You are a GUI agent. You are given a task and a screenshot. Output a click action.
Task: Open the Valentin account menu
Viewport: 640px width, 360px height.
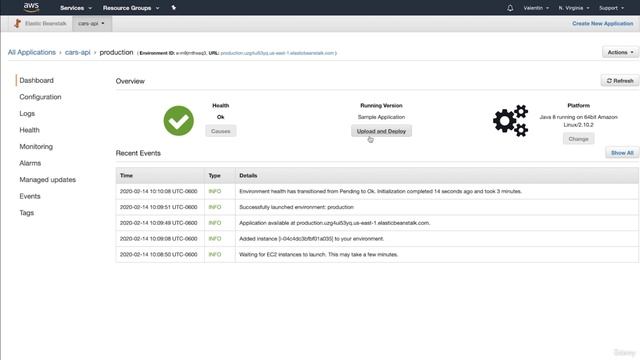tap(536, 8)
